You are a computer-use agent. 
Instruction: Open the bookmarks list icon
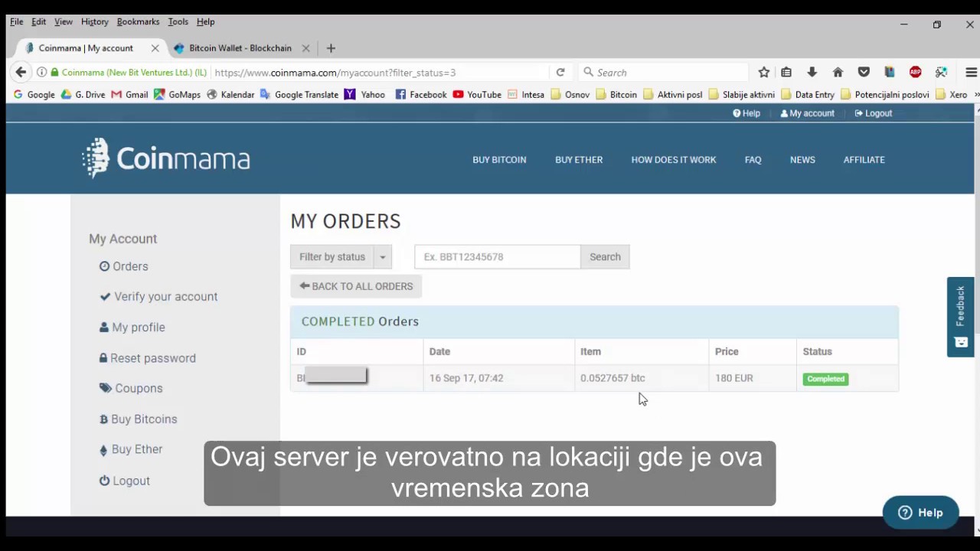pos(786,72)
